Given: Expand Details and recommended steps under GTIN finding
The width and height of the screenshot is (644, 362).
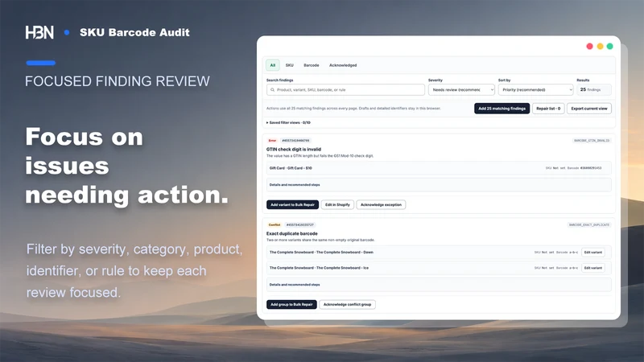Looking at the screenshot, I should coord(439,185).
